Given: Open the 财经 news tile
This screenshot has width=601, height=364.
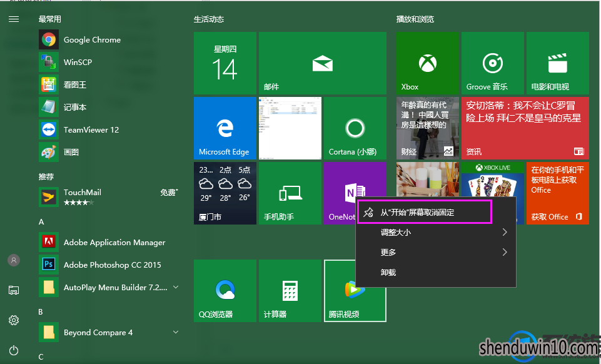Looking at the screenshot, I should tap(427, 128).
